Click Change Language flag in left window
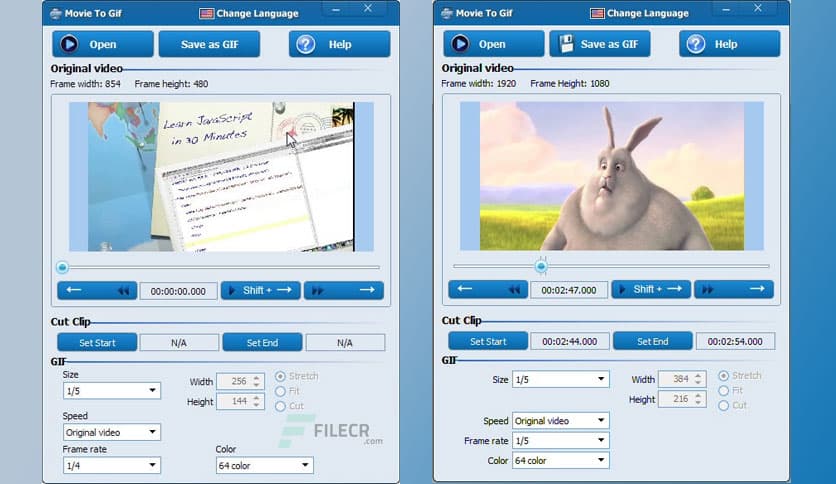Viewport: 836px width, 484px height. pos(206,13)
